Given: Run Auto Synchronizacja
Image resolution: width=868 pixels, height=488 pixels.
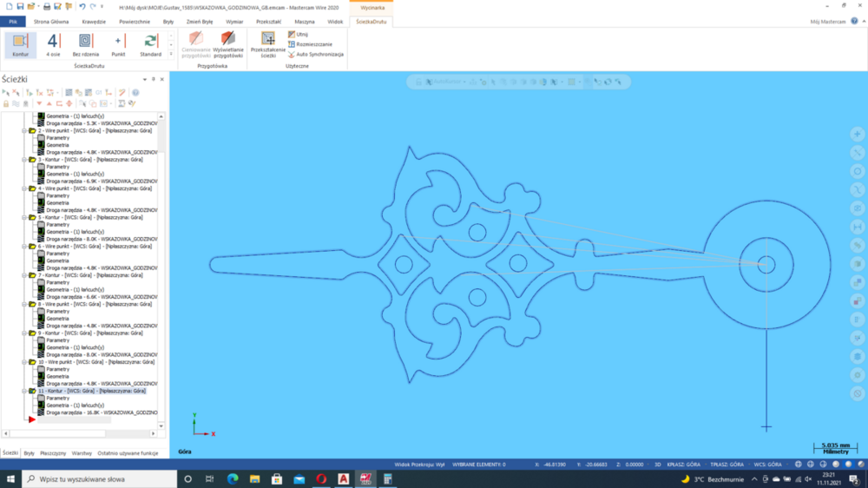Looking at the screenshot, I should 316,55.
